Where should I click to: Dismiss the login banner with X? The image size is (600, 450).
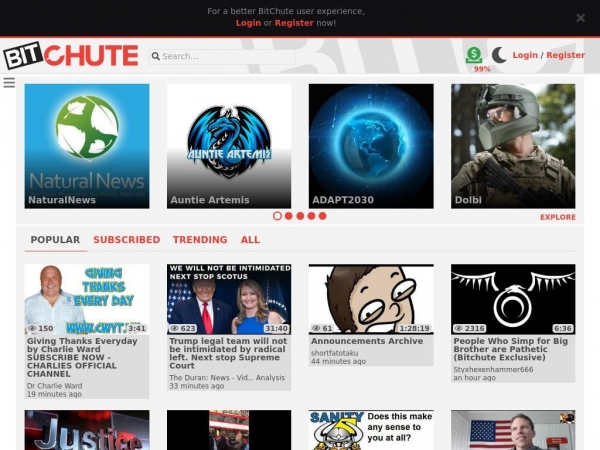click(x=581, y=18)
